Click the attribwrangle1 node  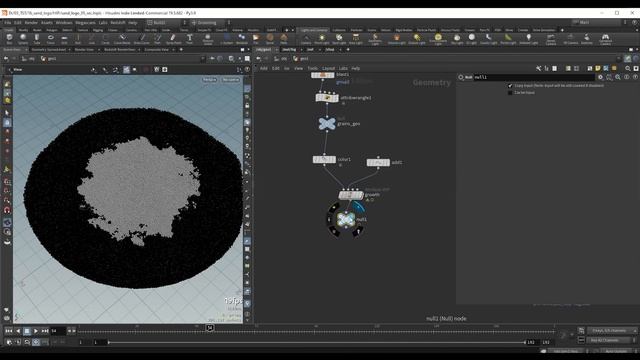(327, 98)
